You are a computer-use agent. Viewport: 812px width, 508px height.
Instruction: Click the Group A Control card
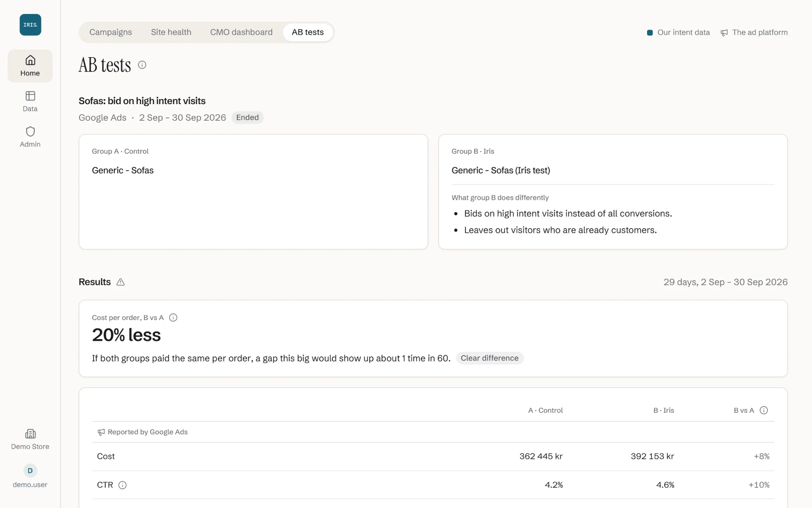click(253, 192)
